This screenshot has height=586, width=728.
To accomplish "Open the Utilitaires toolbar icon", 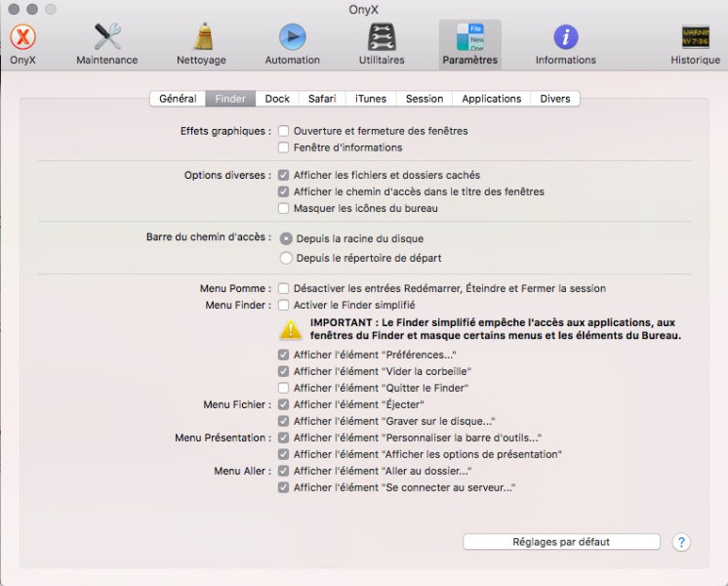I will [382, 38].
